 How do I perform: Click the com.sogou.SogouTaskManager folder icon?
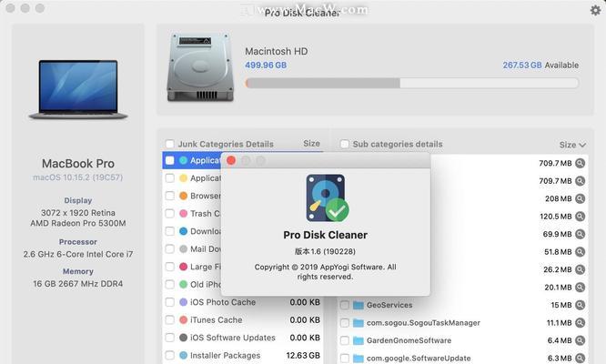(x=359, y=323)
